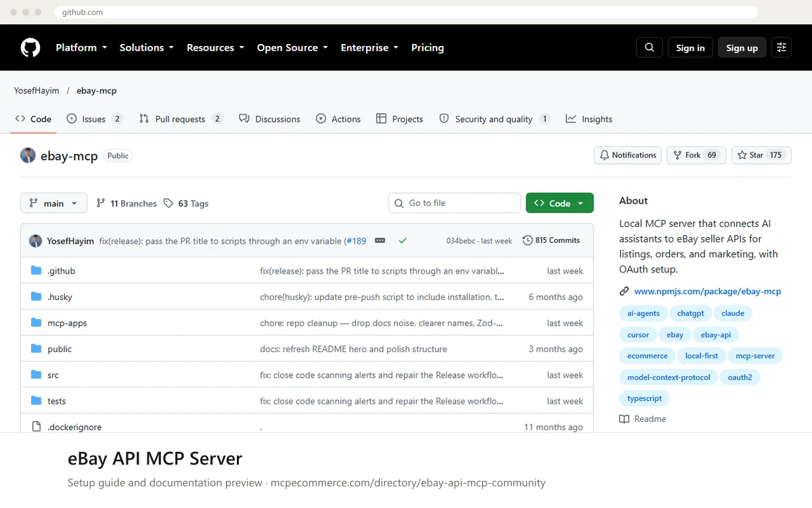Select the oauth2 topic tag
812x508 pixels.
coord(740,377)
